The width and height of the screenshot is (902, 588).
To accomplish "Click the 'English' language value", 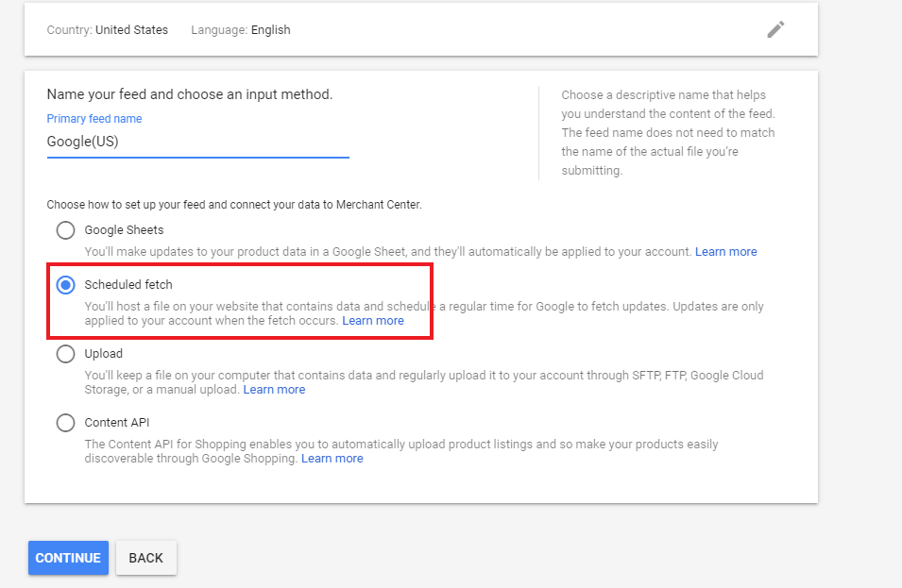I will pos(270,30).
